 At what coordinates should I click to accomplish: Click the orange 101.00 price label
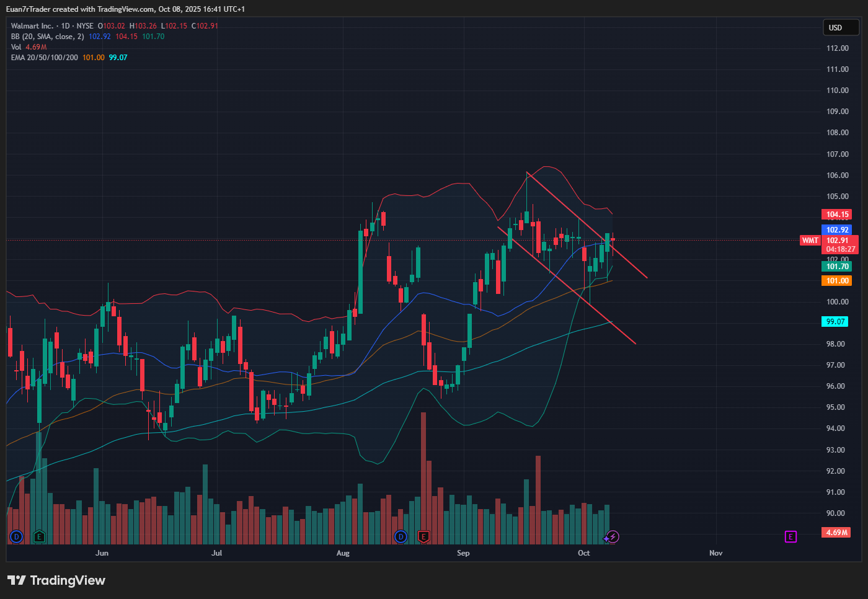tap(837, 281)
